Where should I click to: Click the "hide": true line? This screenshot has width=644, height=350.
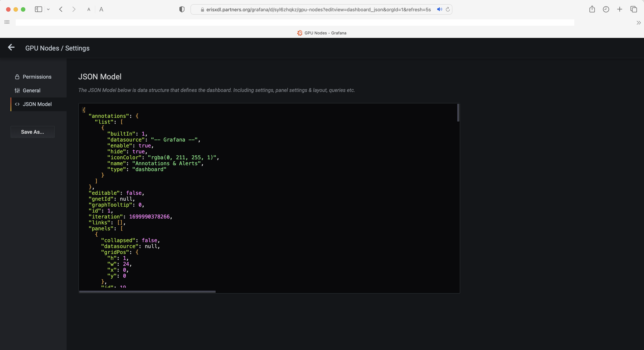tap(127, 152)
